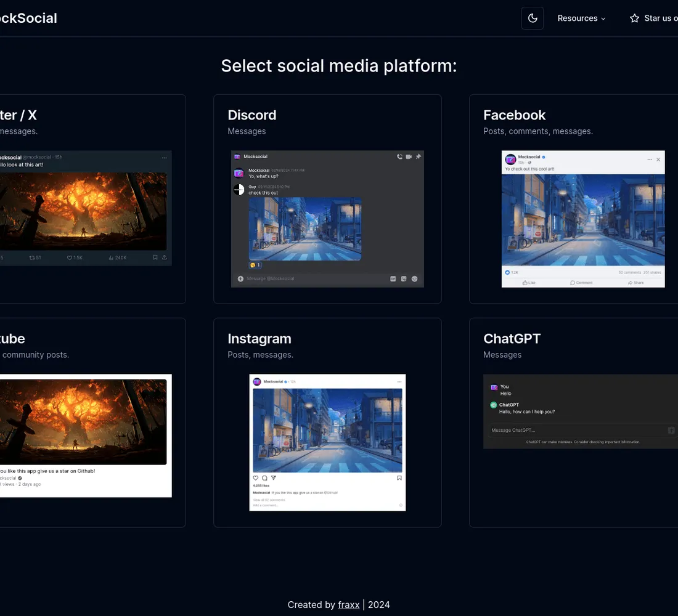Click the Instagram post preview thumbnail

coord(327,442)
